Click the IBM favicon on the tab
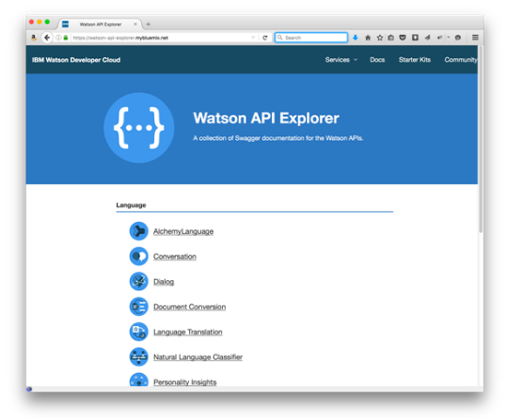The width and height of the screenshot is (507, 420). click(x=65, y=24)
